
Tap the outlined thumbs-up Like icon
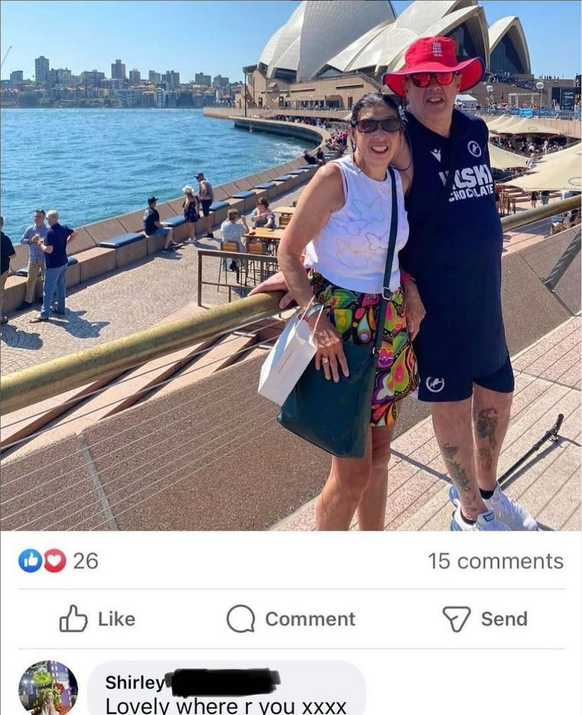point(73,618)
